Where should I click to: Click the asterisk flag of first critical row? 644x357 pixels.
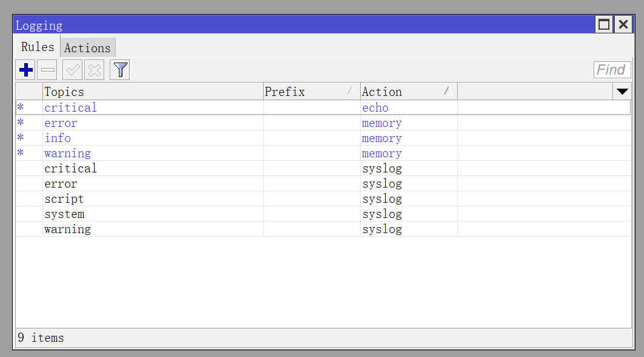point(21,107)
